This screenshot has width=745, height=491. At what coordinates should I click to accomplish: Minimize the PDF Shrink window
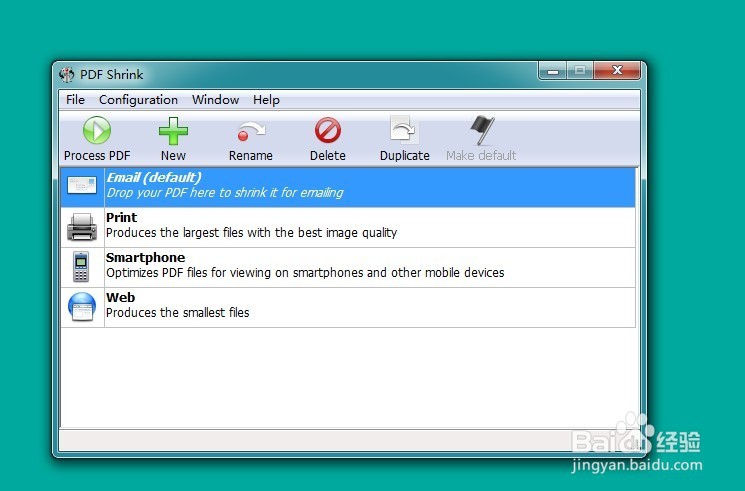point(553,71)
